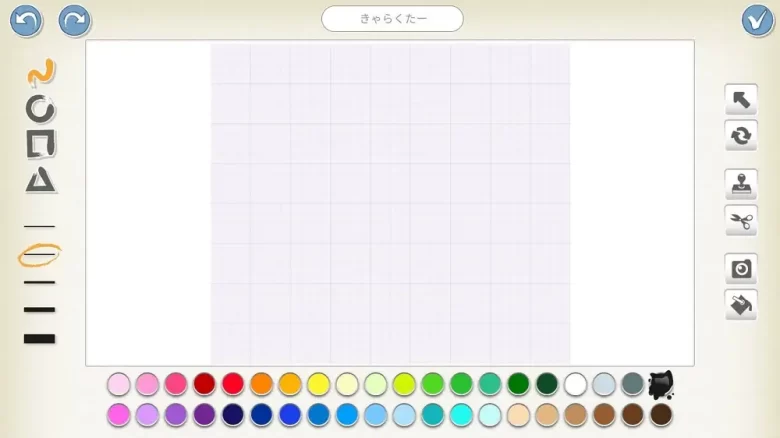Select the scissors cut tool
The height and width of the screenshot is (438, 780).
pos(741,220)
